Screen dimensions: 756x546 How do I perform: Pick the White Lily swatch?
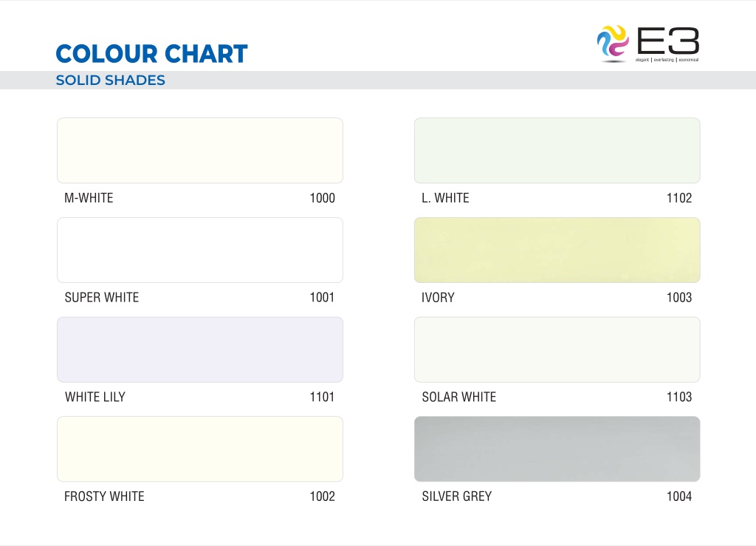200,349
